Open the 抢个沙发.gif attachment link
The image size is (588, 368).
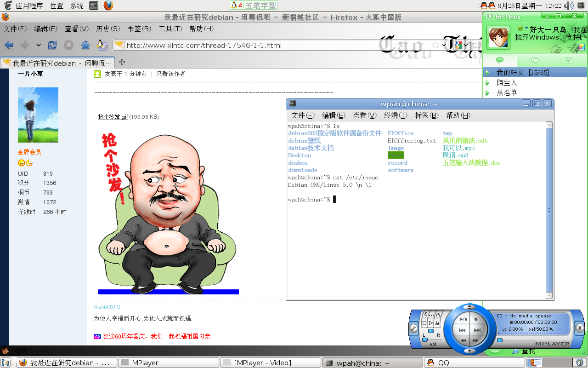(x=112, y=117)
